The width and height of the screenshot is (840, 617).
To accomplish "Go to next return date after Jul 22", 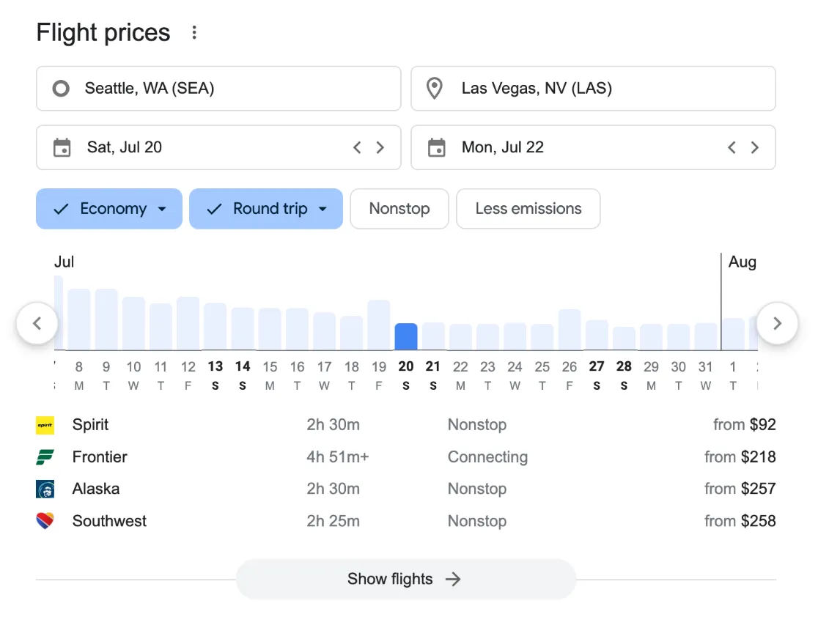I will click(x=754, y=147).
